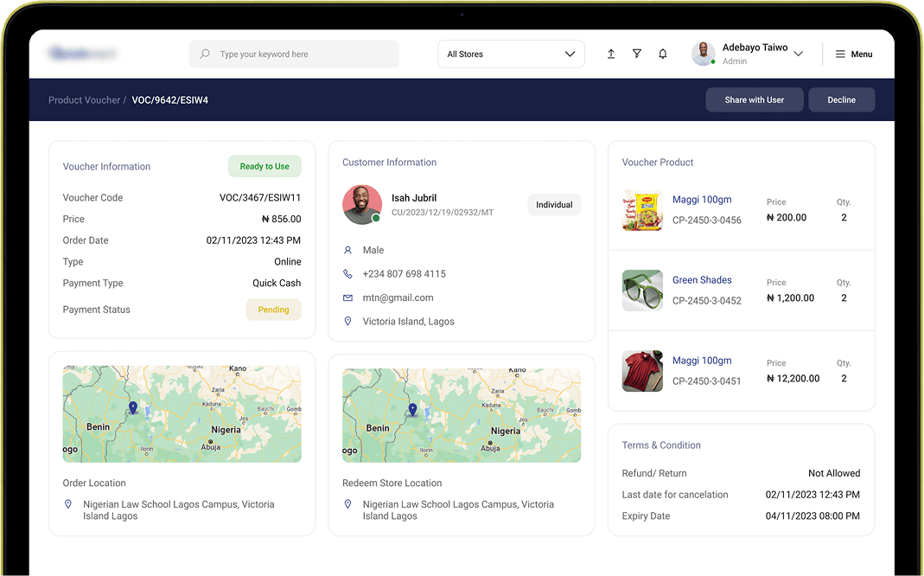The height and width of the screenshot is (576, 924).
Task: Focus the keyword search field
Action: coord(294,54)
